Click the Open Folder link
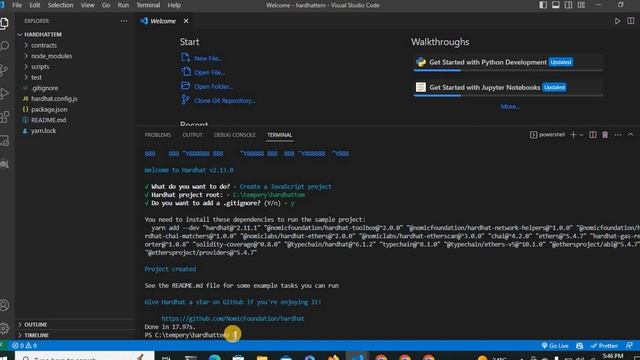The height and width of the screenshot is (360, 640). point(213,87)
